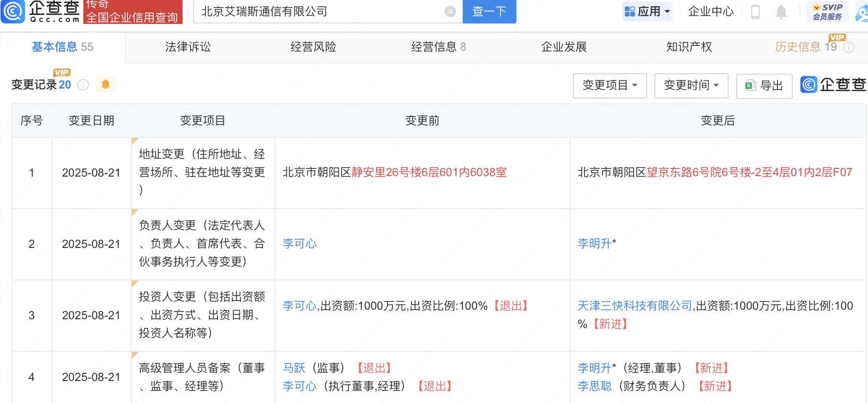
Task: Click the 查一下 search button
Action: pos(489,11)
